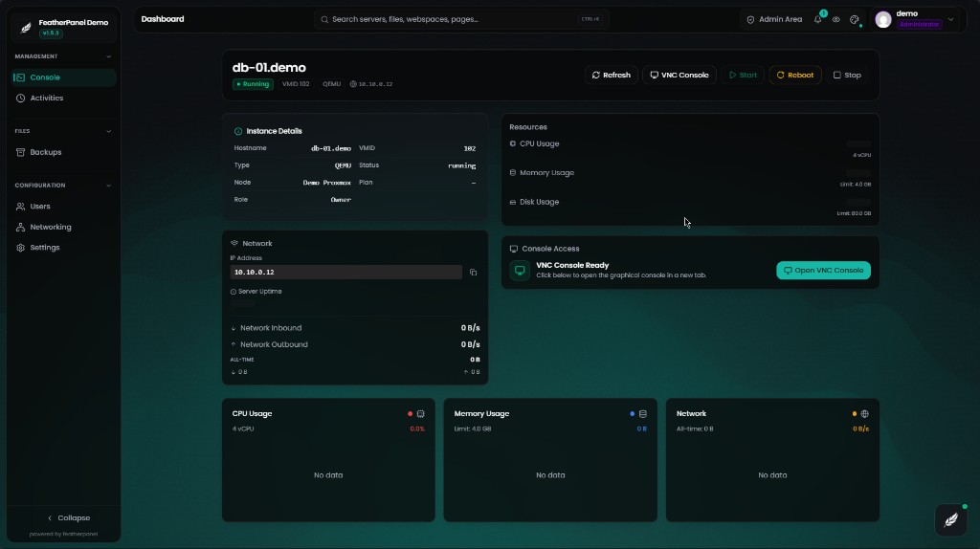The image size is (980, 549).
Task: Click the memory icon on Memory Usage card
Action: coord(642,414)
